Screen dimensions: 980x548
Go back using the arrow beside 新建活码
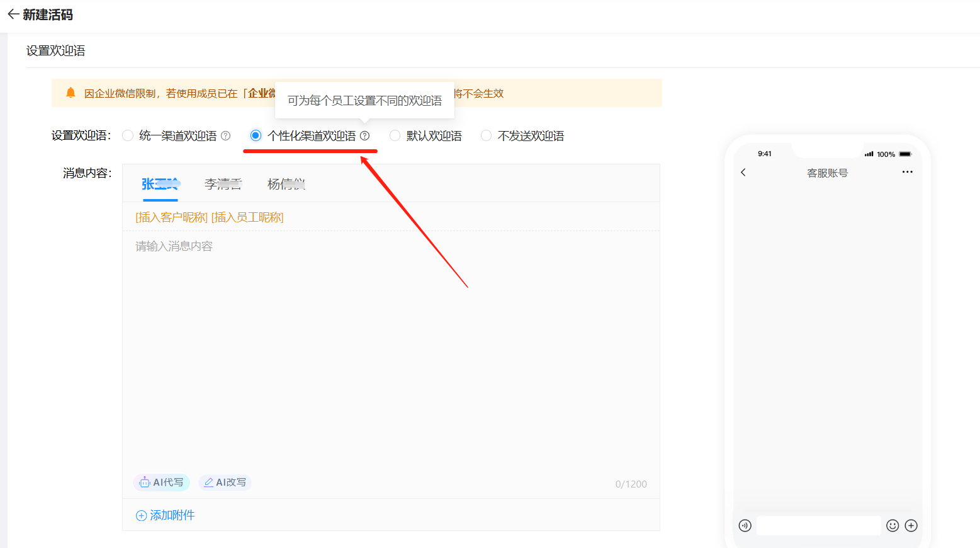point(13,14)
